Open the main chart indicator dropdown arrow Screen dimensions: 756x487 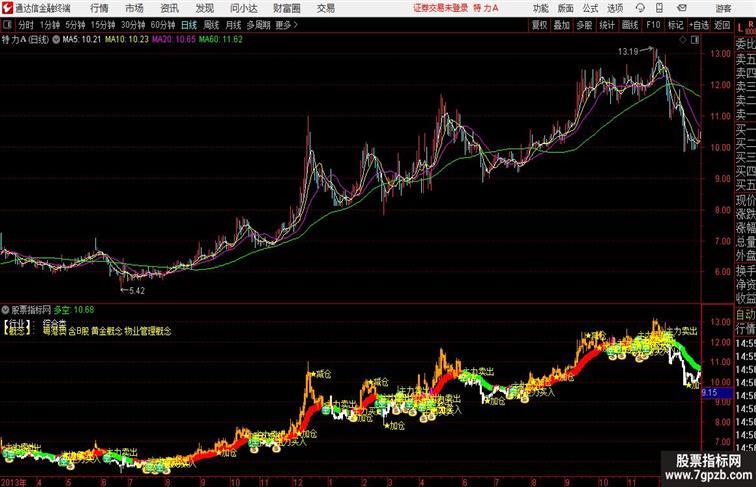(x=56, y=40)
